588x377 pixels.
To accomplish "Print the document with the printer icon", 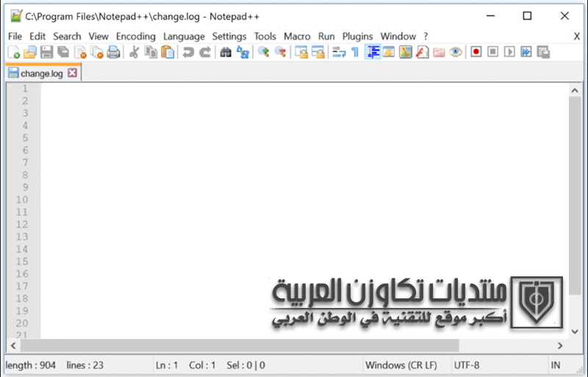I will tap(113, 52).
